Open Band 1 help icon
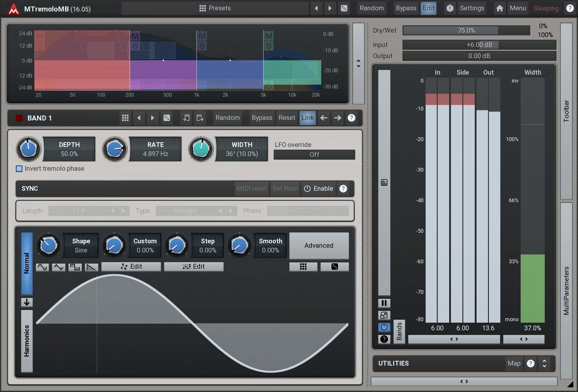Screen dimensions: 578x392 click(352, 118)
